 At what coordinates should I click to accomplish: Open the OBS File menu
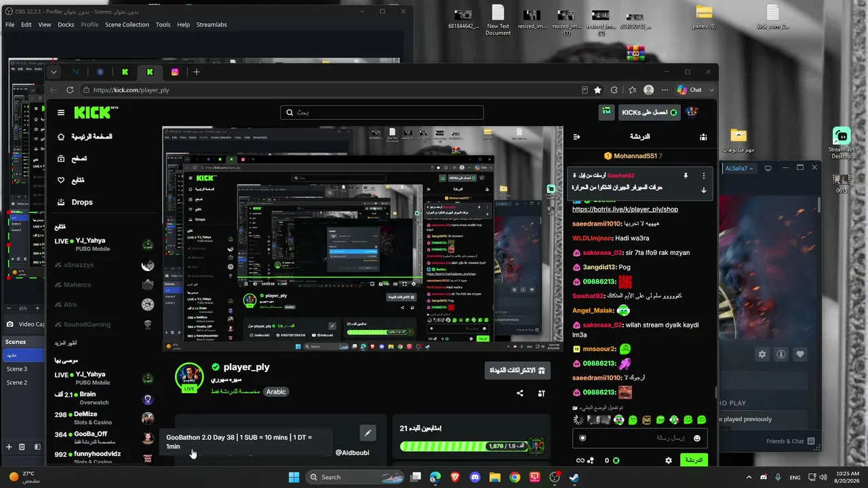point(10,24)
